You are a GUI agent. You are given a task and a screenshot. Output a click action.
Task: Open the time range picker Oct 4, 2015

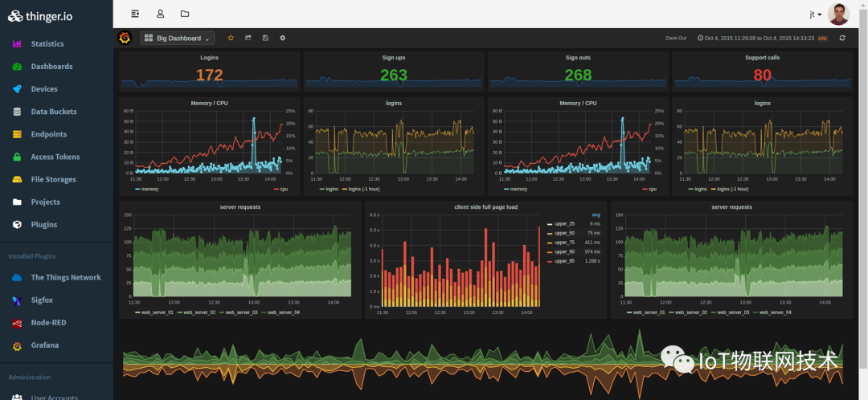755,39
